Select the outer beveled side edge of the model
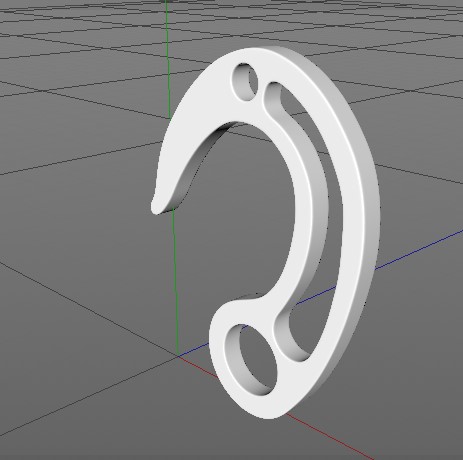Screen dimensions: 463x460 point(370,217)
